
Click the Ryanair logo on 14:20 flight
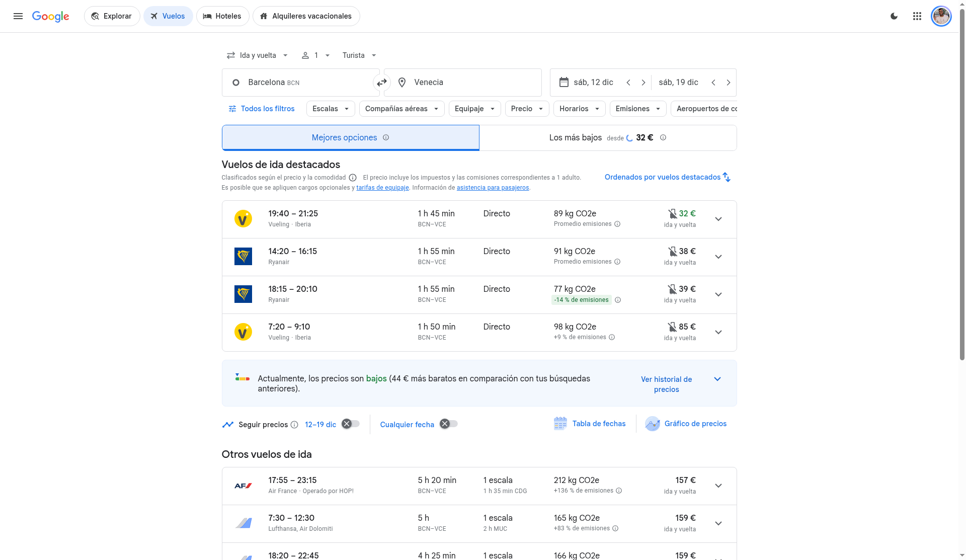(x=243, y=257)
